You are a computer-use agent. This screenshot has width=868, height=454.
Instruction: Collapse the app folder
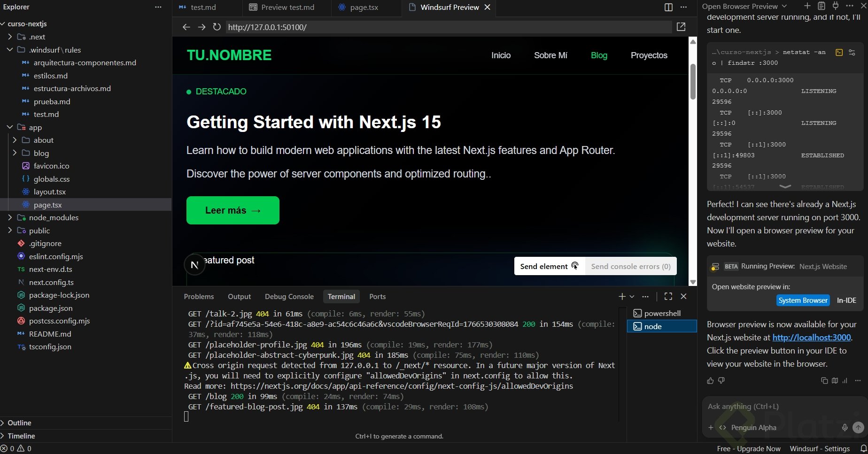click(10, 127)
